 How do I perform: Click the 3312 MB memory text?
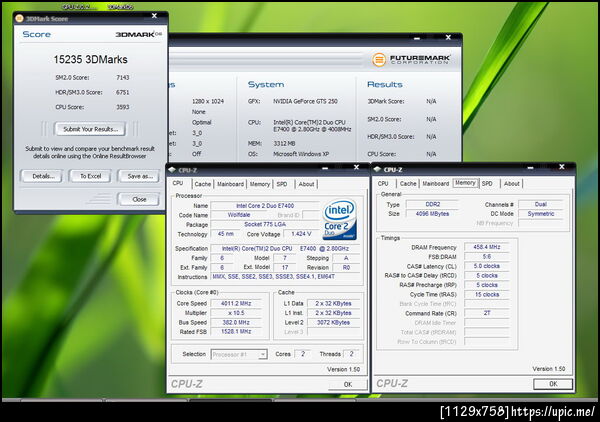(x=285, y=143)
